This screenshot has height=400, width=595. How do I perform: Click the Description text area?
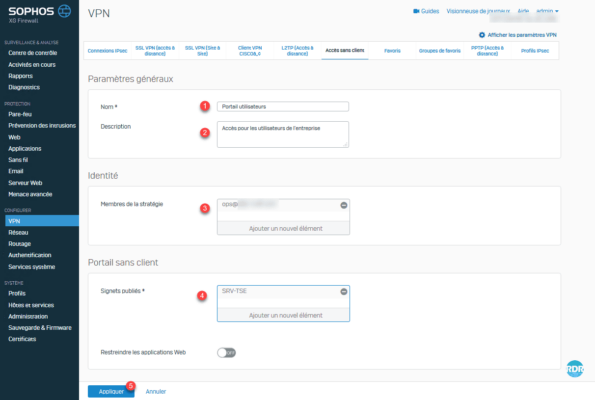[x=283, y=134]
